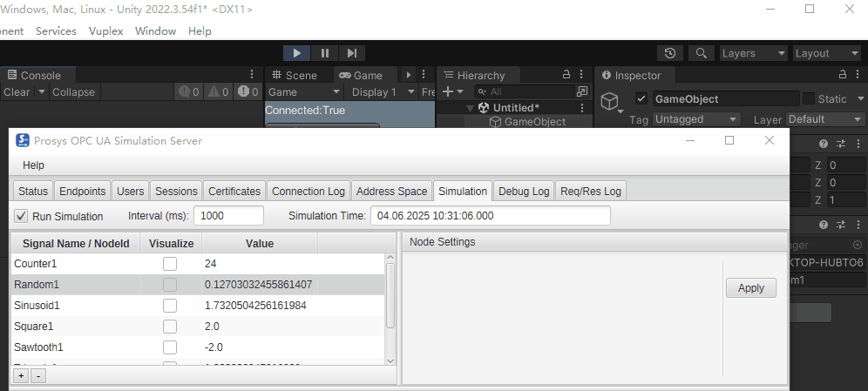Toggle Hierarchy panel lock icon
868x391 pixels.
(566, 74)
